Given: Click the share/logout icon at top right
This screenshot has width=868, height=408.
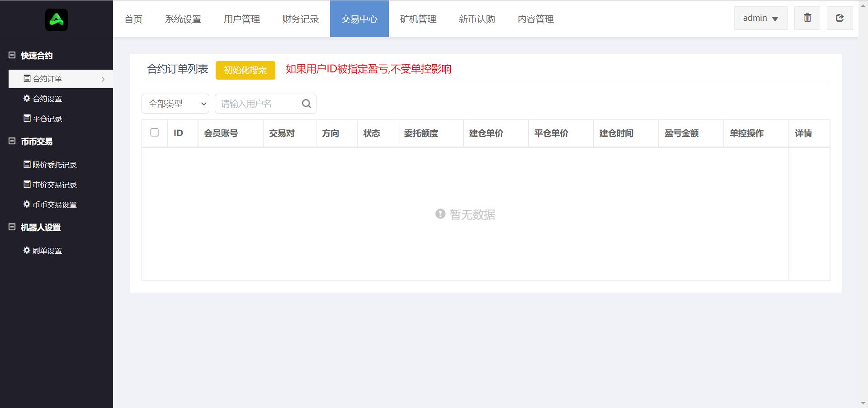Looking at the screenshot, I should (840, 18).
